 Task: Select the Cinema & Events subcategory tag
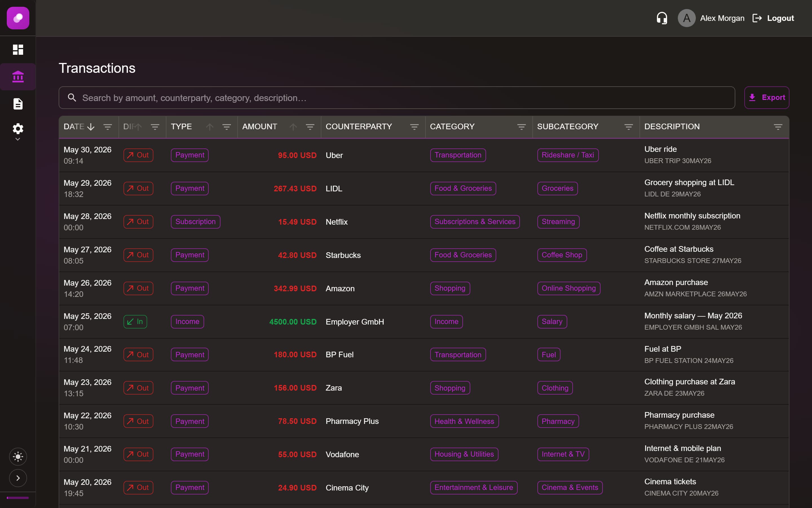point(570,487)
